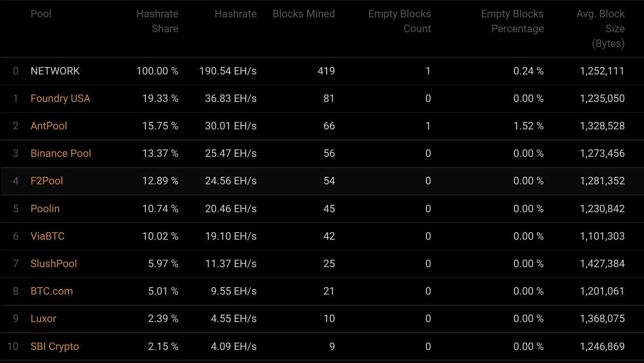Open the Foundry USA pool link
Image resolution: width=644 pixels, height=363 pixels.
(60, 99)
